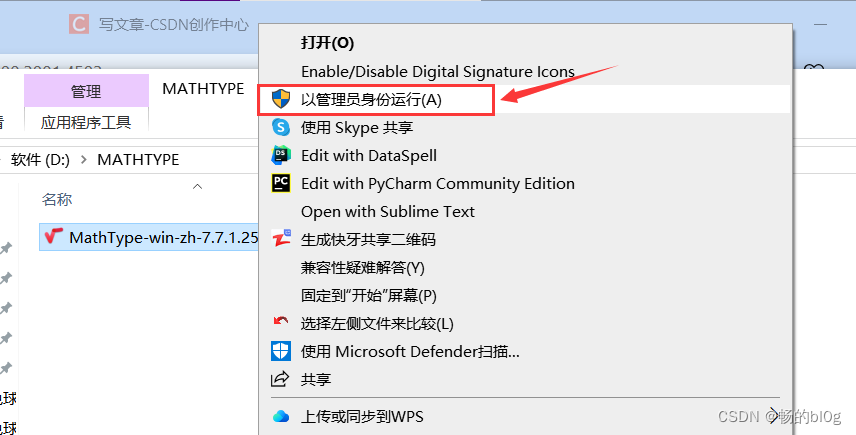
Task: Click the share arrow icon beside 共享
Action: (280, 379)
